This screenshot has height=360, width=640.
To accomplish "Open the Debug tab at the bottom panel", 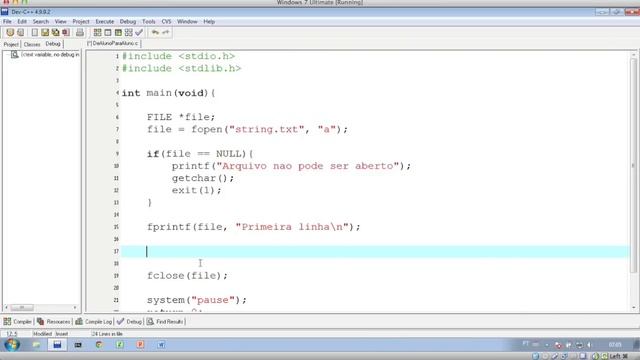I will click(129, 322).
